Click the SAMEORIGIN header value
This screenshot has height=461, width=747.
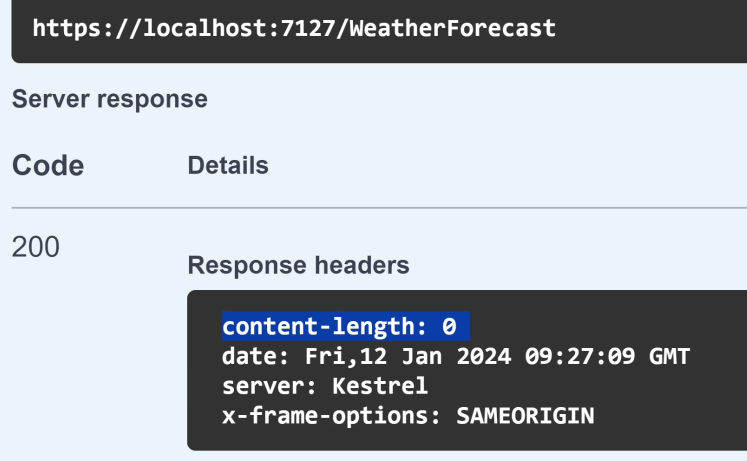click(525, 416)
